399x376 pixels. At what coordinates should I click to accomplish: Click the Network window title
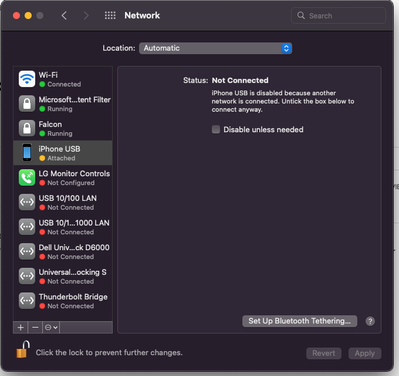pos(142,15)
